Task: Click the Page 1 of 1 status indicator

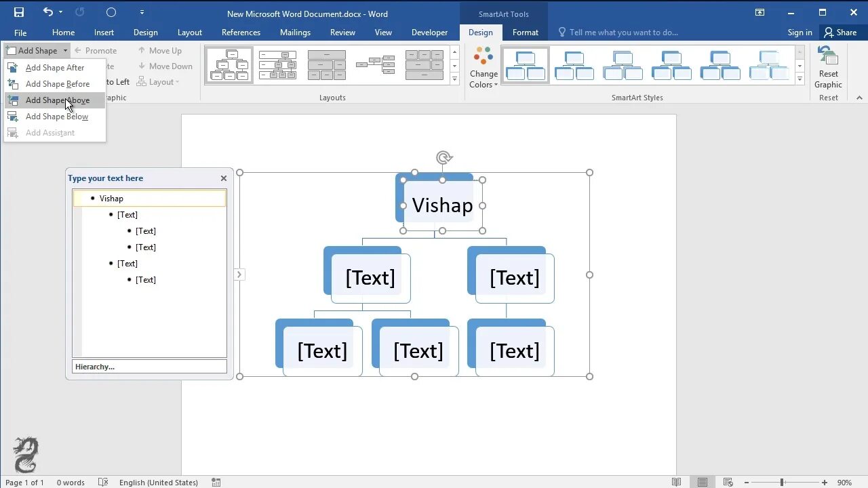Action: 24,483
